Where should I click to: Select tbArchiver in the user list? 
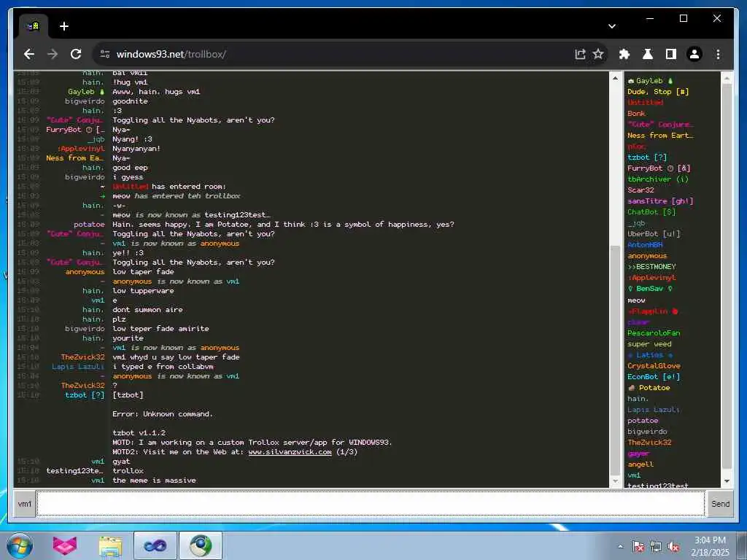click(x=658, y=179)
